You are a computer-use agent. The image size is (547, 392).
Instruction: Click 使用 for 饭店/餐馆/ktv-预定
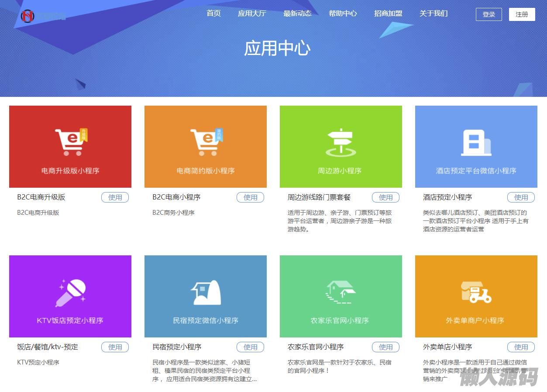tap(115, 347)
